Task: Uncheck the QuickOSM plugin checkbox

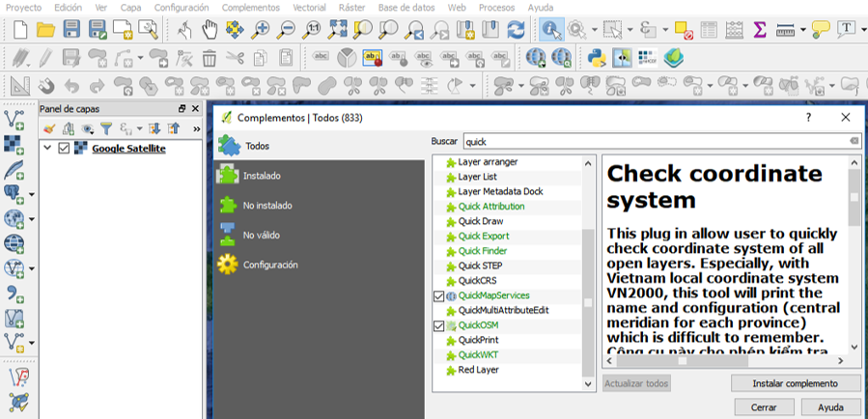Action: [x=438, y=325]
